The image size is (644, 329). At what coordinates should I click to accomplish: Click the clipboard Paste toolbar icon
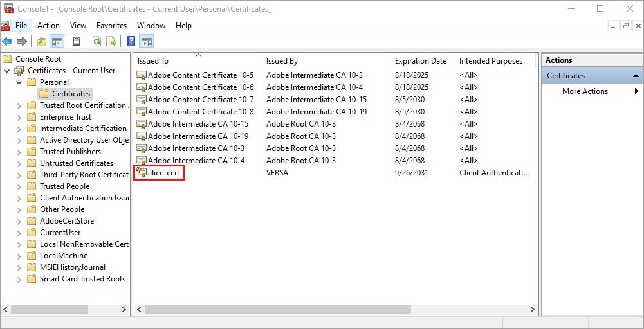click(x=77, y=41)
